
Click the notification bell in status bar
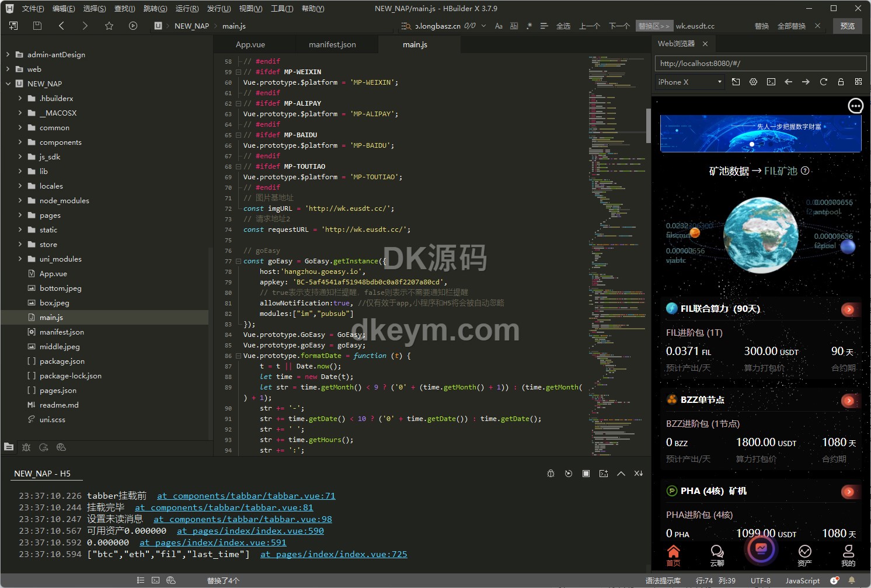pyautogui.click(x=852, y=580)
